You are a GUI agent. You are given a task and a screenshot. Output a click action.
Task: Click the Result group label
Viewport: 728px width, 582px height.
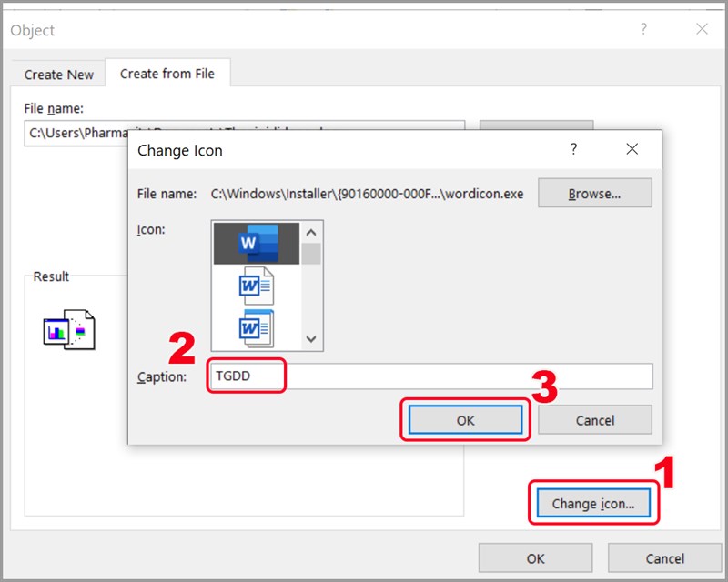pos(51,276)
